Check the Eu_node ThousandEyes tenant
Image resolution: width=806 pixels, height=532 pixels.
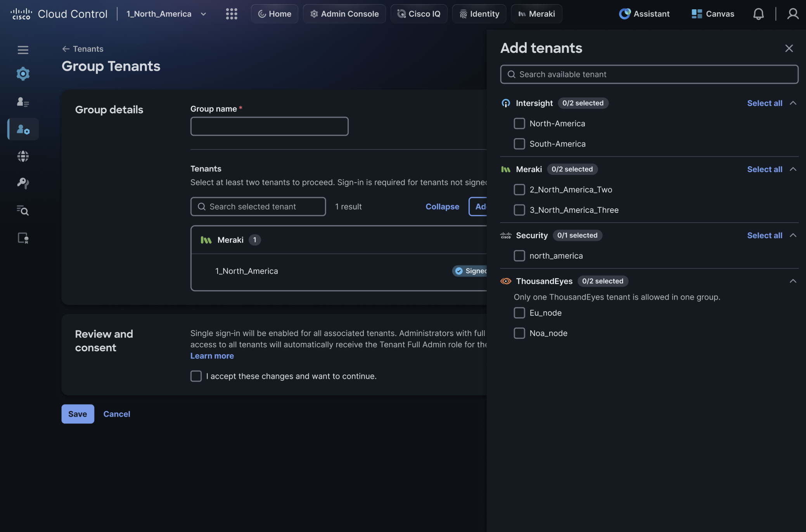coord(519,313)
